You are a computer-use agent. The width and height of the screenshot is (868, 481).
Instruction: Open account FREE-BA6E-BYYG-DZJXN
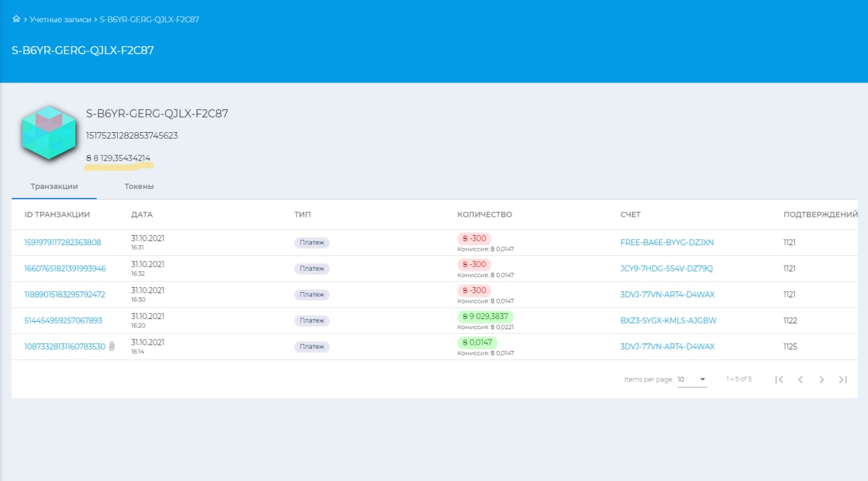[x=667, y=243]
